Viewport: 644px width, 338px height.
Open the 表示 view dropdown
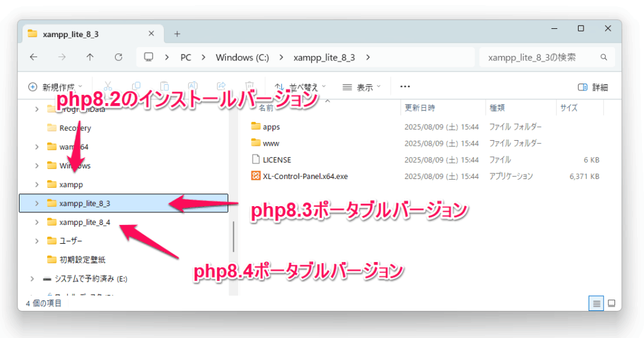(362, 87)
